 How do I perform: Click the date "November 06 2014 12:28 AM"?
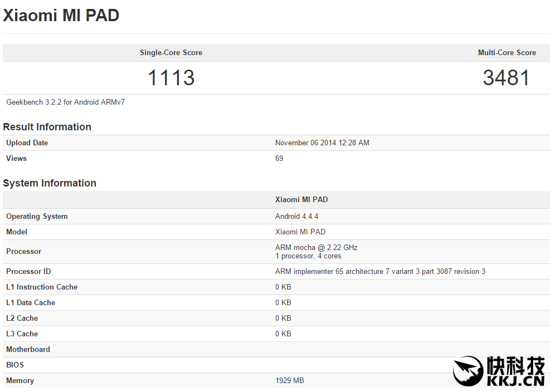[x=322, y=143]
